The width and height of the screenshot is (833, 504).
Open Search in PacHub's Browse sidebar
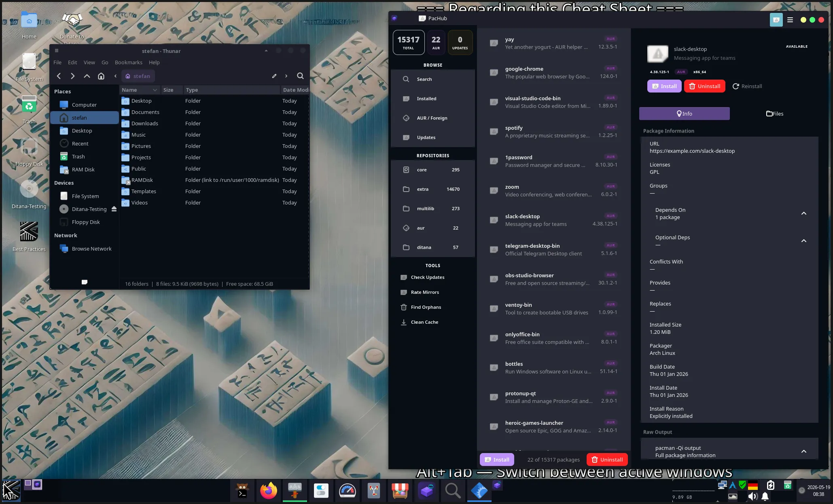click(432, 79)
